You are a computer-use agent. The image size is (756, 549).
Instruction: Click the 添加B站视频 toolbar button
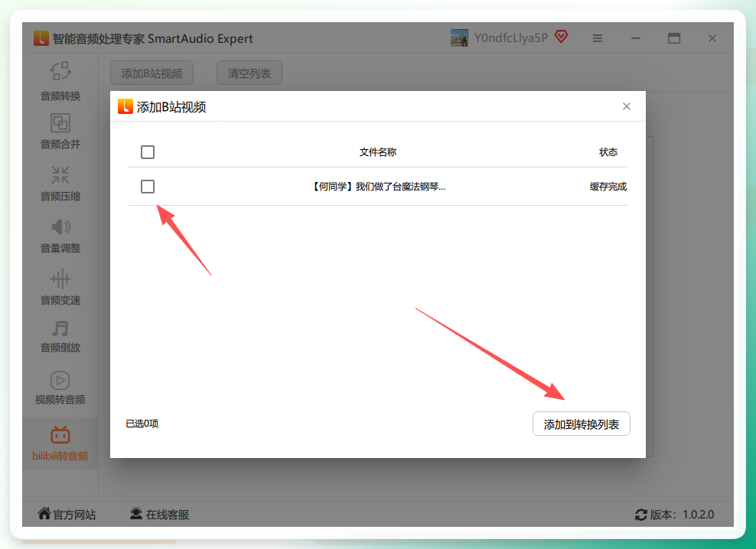pos(152,73)
